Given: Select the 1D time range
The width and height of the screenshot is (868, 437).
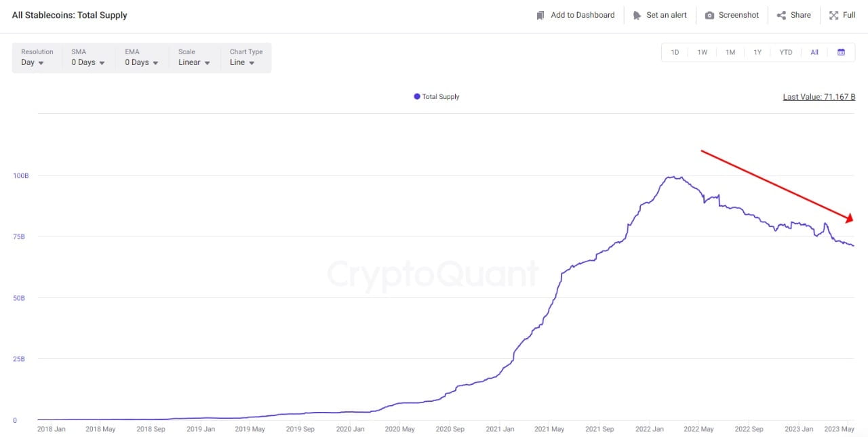Looking at the screenshot, I should point(675,52).
